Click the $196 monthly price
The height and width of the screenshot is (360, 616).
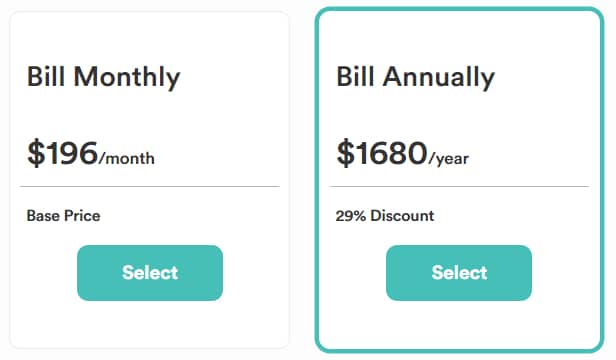coord(62,152)
